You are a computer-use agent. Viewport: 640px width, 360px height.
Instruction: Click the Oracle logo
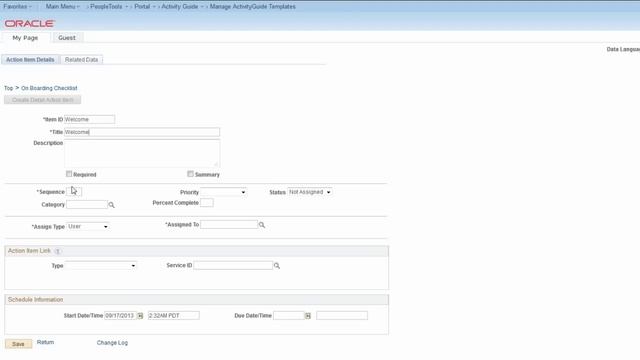[29, 23]
